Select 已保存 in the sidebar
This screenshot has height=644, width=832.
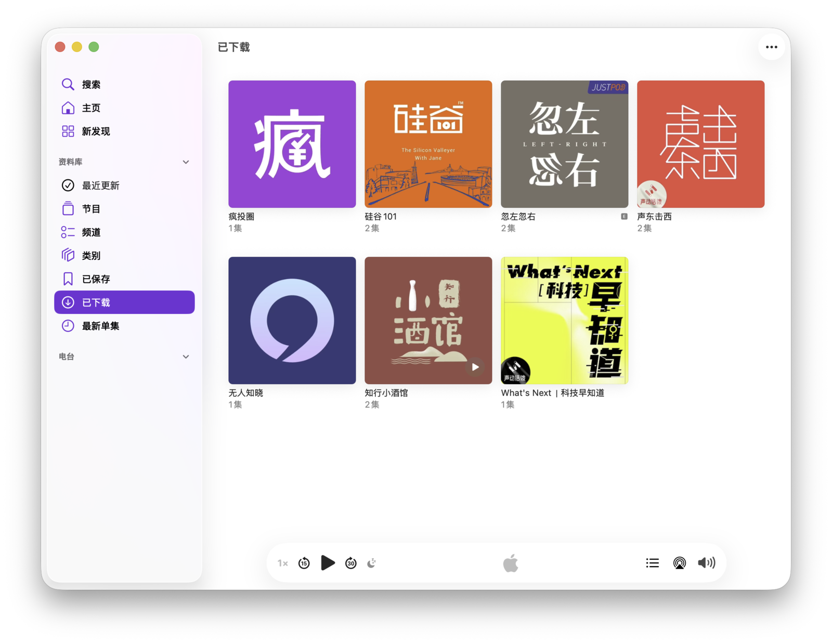tap(96, 279)
